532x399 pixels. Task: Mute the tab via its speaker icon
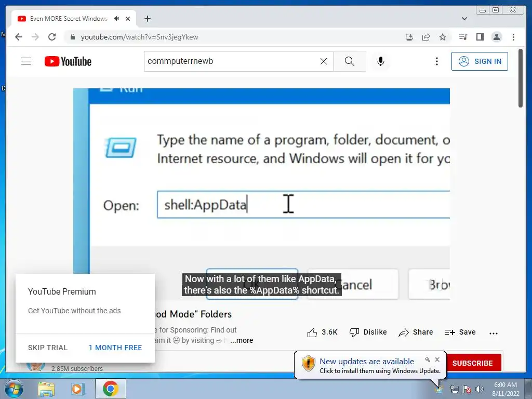tap(117, 19)
